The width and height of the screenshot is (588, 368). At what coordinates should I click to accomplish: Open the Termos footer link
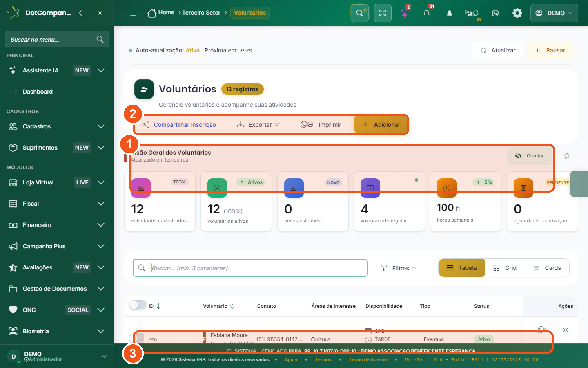click(323, 359)
